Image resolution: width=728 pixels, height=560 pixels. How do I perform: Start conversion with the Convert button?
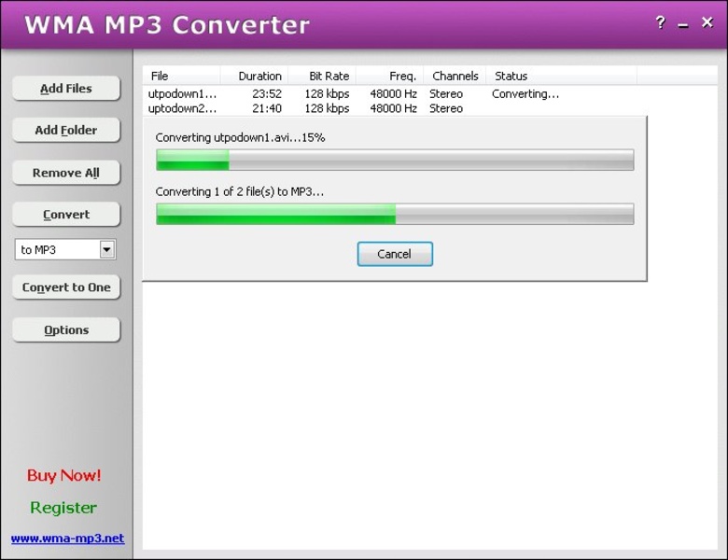[x=66, y=215]
